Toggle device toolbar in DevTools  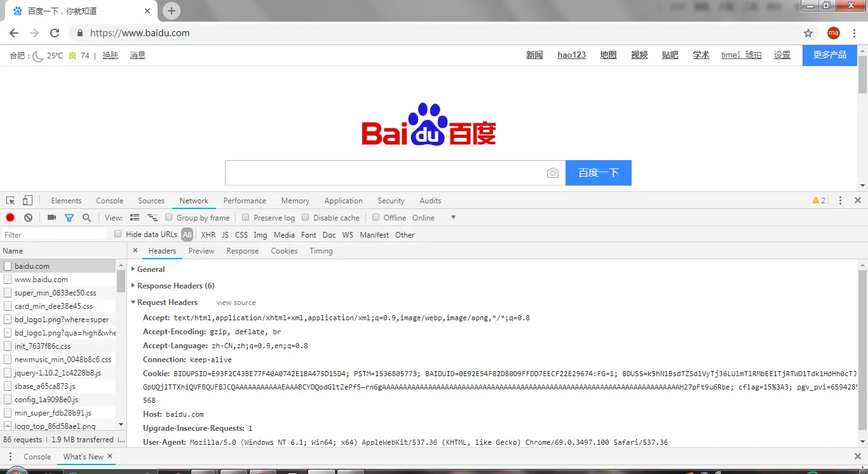point(27,201)
